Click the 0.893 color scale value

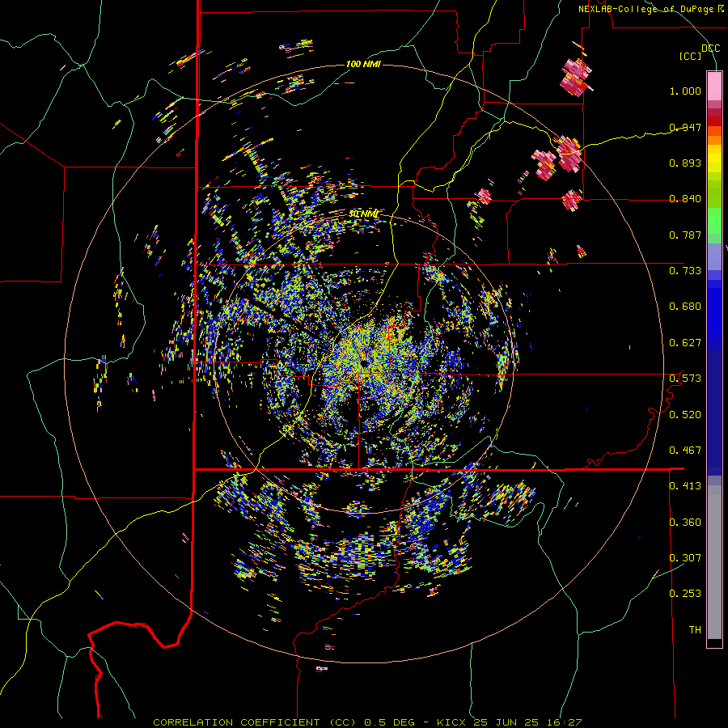[685, 163]
